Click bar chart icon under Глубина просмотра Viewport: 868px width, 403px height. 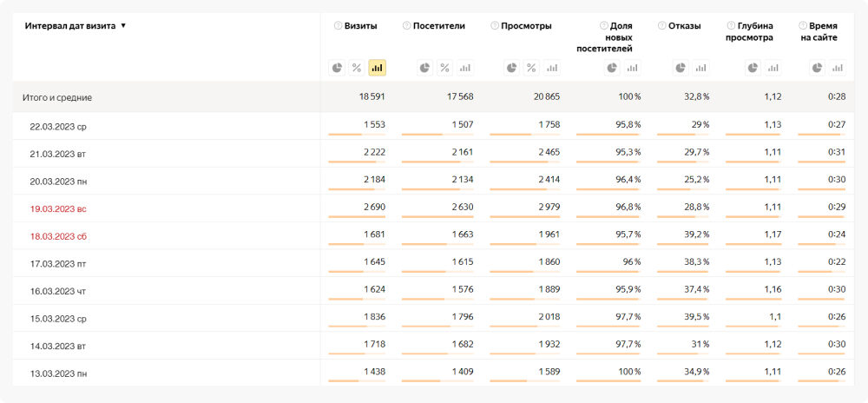click(772, 68)
